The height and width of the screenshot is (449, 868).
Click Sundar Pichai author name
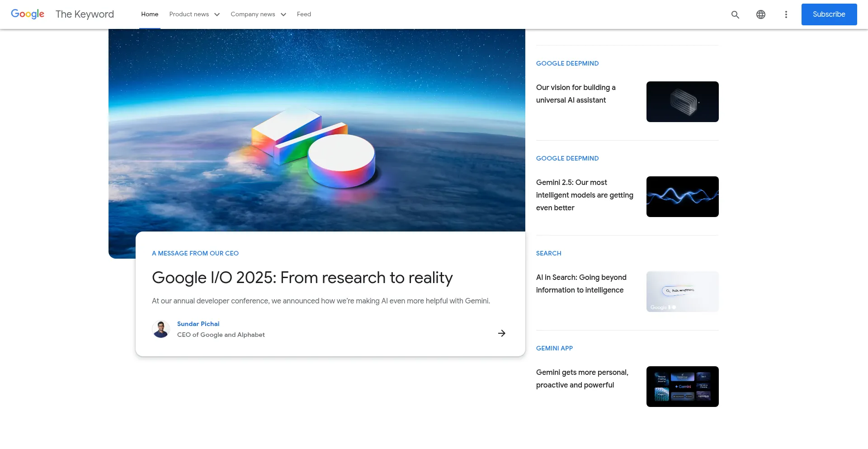[x=198, y=324]
